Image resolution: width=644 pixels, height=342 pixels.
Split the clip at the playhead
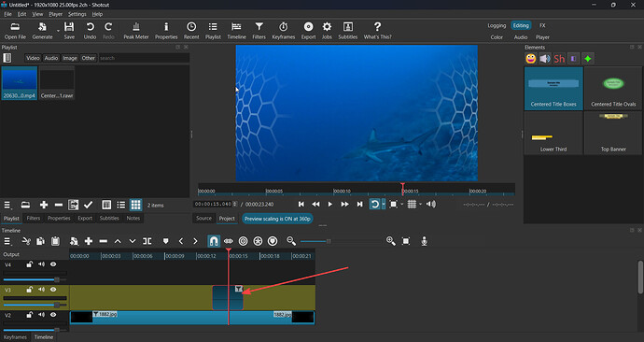click(147, 241)
